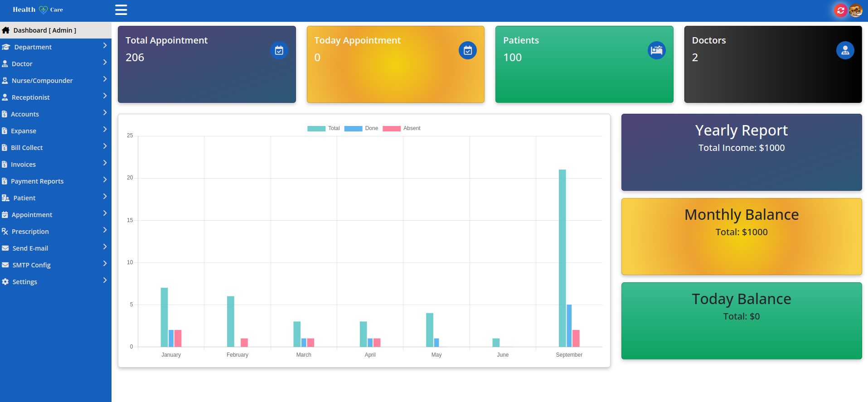The height and width of the screenshot is (402, 868).
Task: Expand the Department menu chevron
Action: point(105,45)
